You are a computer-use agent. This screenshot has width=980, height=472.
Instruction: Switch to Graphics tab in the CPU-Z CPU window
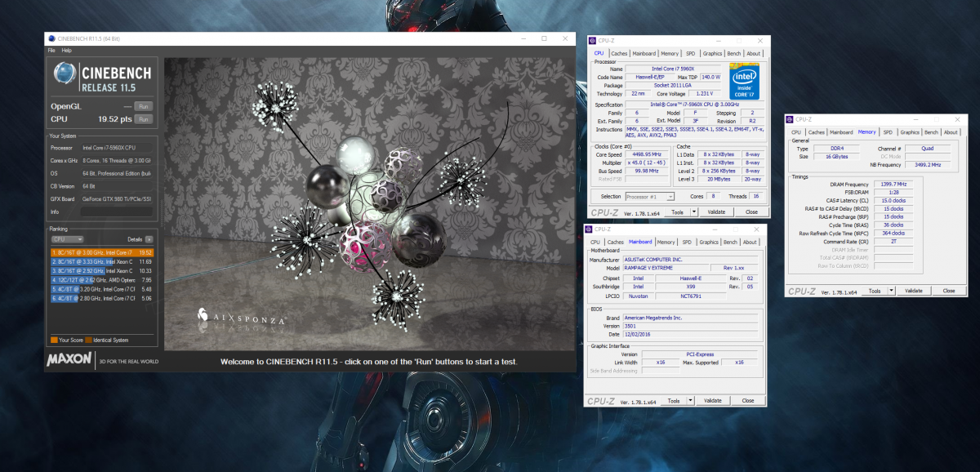point(710,54)
